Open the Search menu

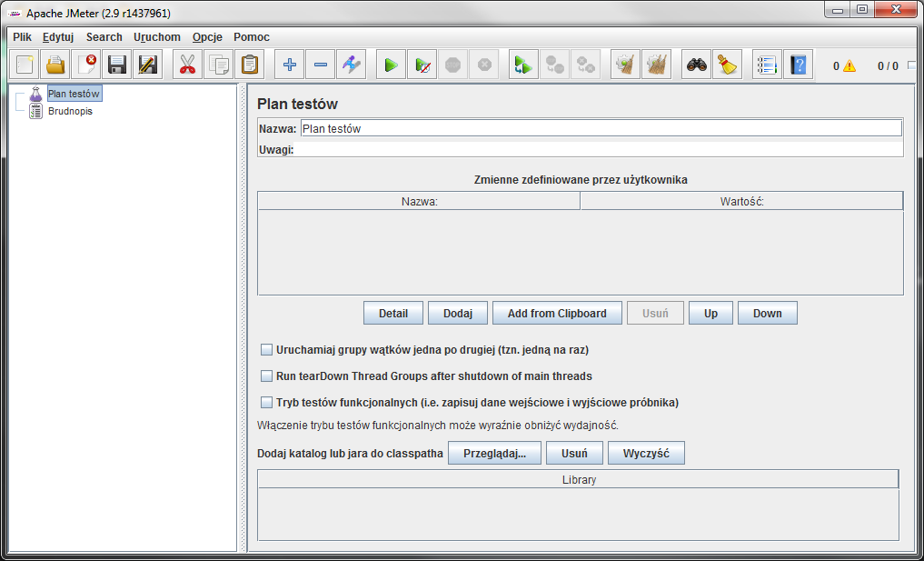coord(104,37)
